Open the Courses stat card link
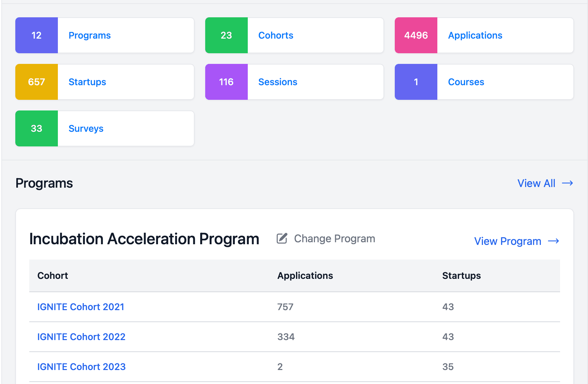Viewport: 588px width, 384px height. (x=466, y=82)
